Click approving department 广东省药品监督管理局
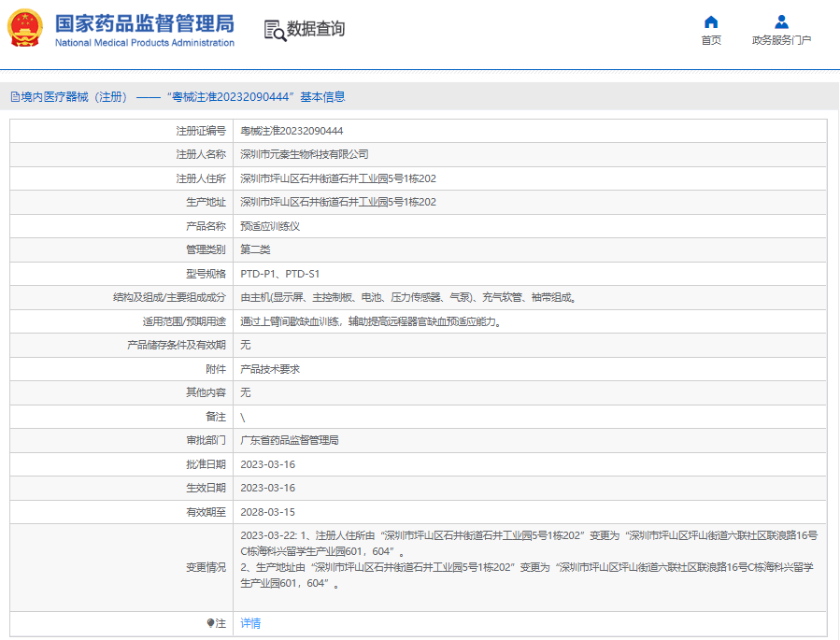This screenshot has width=840, height=640. pyautogui.click(x=290, y=440)
